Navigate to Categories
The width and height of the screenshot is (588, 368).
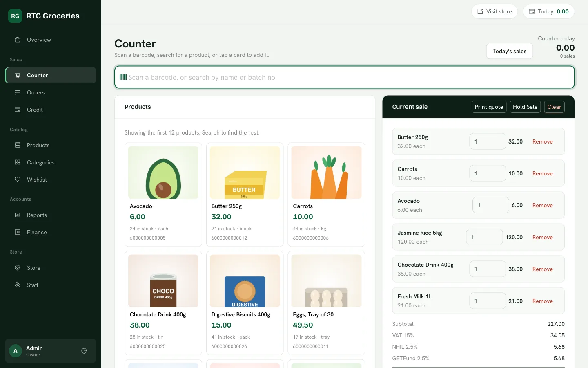pyautogui.click(x=51, y=162)
